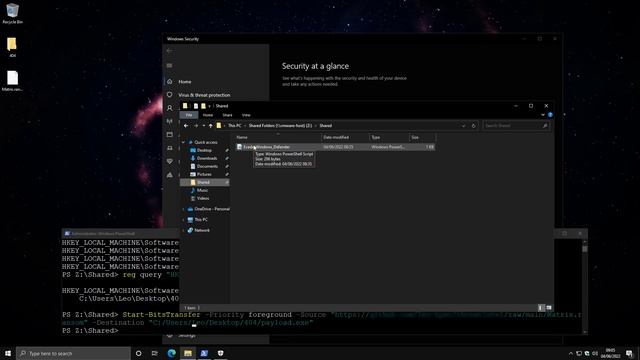Open Documents in Quick access
The height and width of the screenshot is (360, 640).
[207, 167]
